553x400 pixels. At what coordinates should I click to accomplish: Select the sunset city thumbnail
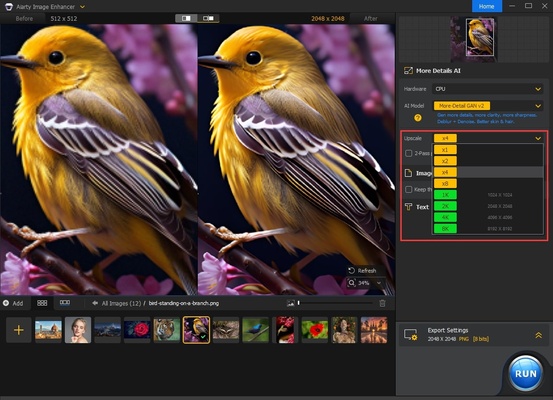coord(374,330)
